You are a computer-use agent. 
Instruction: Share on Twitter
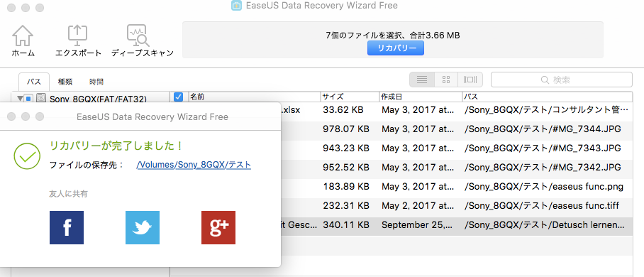pyautogui.click(x=143, y=227)
